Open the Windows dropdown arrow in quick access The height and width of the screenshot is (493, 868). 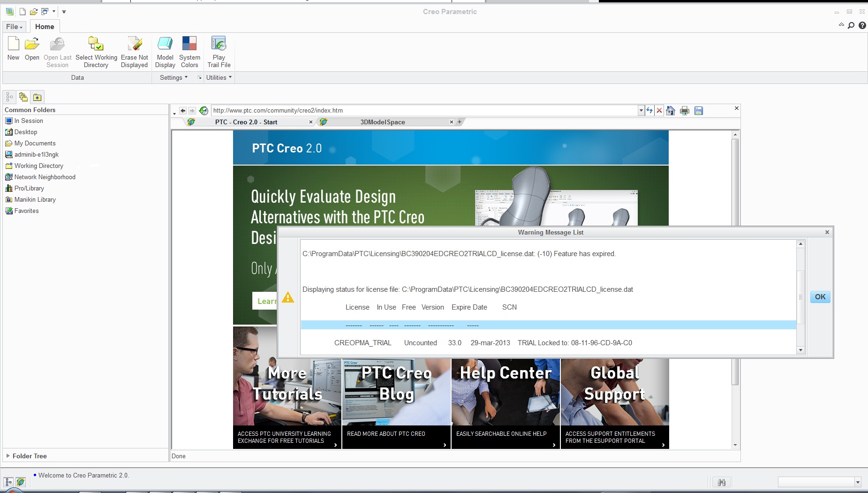tap(54, 11)
